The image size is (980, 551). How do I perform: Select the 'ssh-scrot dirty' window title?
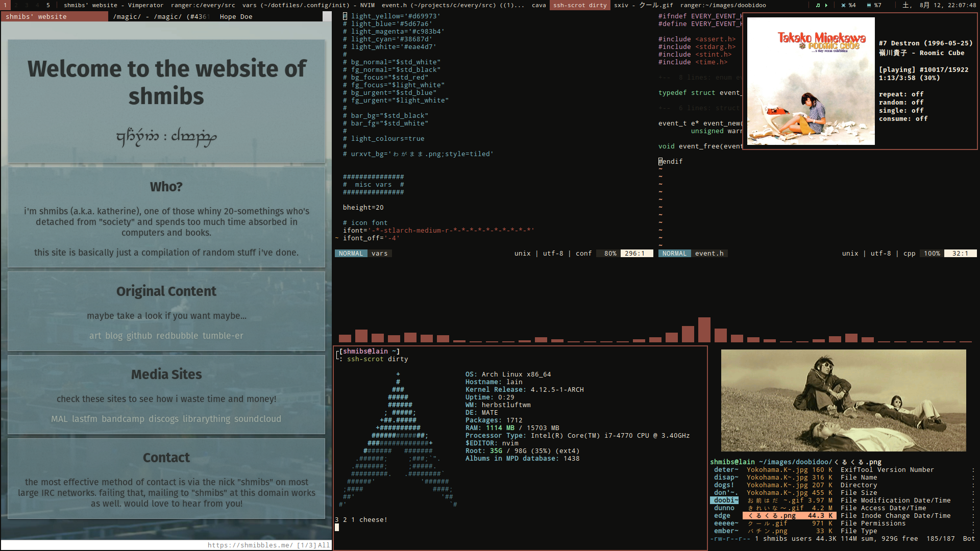[x=580, y=5]
